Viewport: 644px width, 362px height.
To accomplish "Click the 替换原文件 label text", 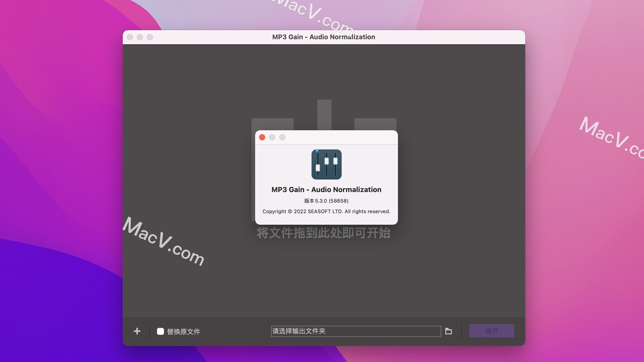I will click(x=183, y=331).
